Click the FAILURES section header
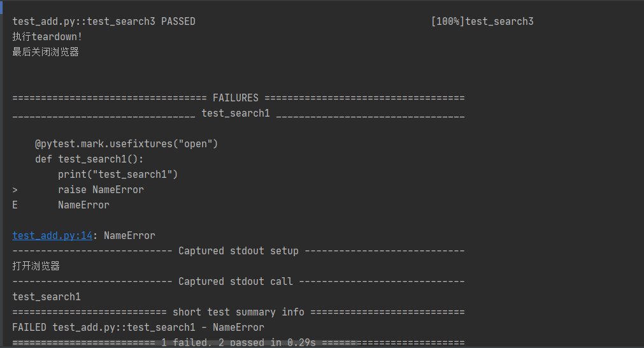 [x=236, y=98]
